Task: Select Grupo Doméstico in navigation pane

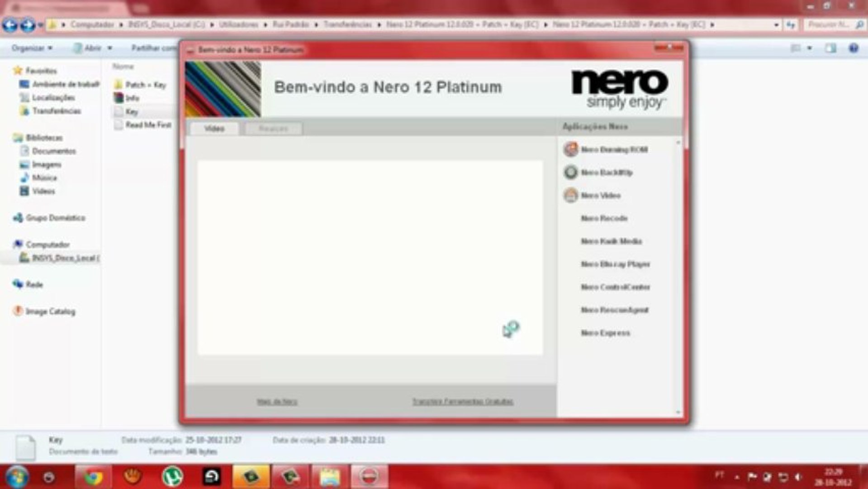Action: [x=55, y=218]
